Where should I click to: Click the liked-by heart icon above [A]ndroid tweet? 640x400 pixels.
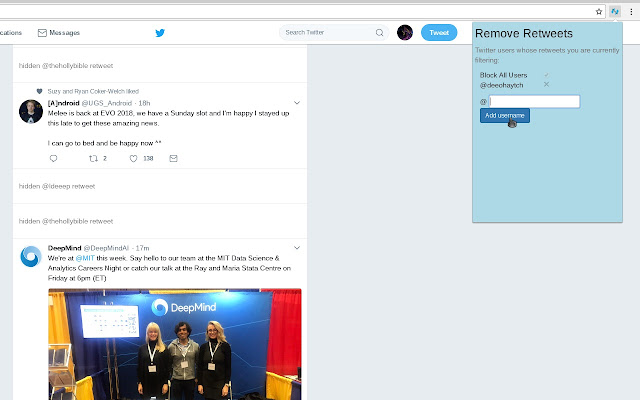click(x=39, y=91)
